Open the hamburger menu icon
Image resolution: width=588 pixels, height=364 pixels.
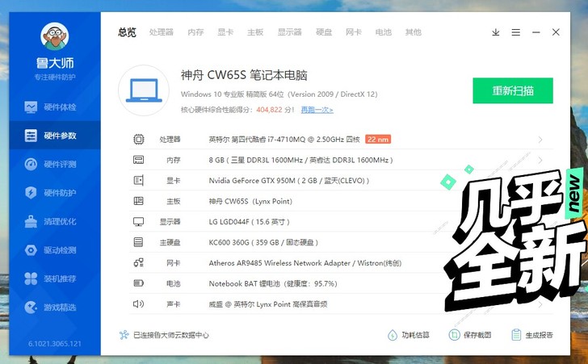coord(515,32)
